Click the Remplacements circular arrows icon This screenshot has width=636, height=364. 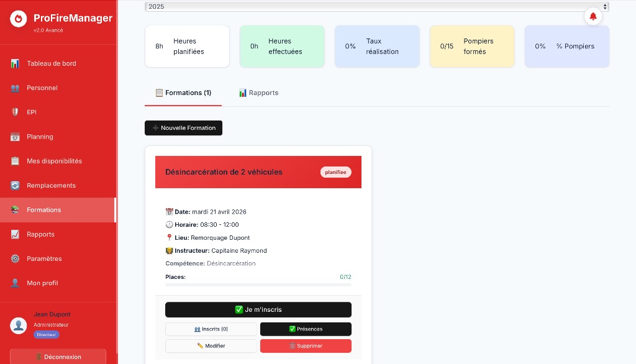15,185
